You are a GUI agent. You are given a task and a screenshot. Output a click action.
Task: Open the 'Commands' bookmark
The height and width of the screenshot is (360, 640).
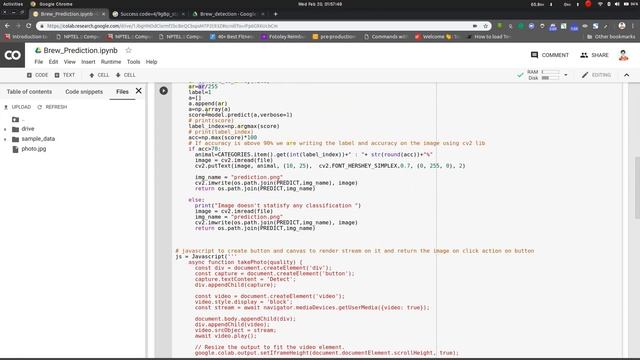click(386, 37)
